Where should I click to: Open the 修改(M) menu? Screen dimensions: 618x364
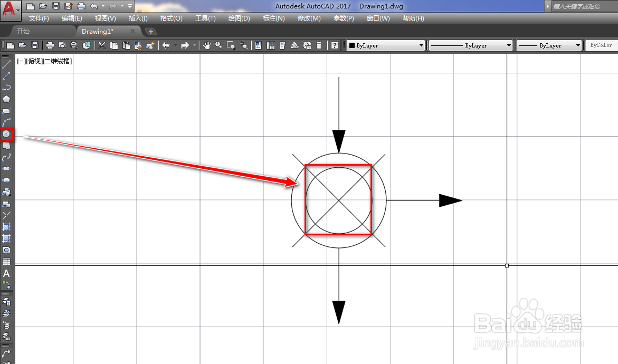[309, 18]
